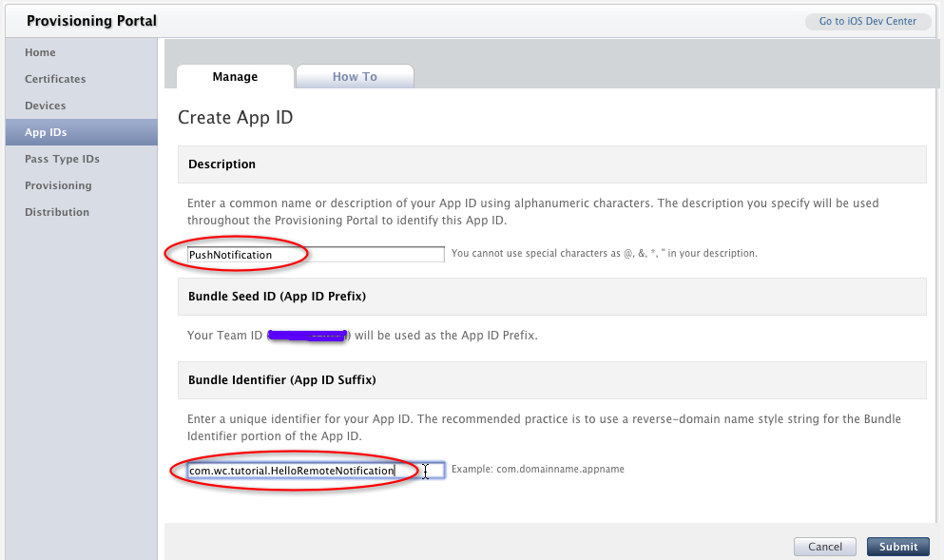
Task: Select Devices from the left navigation
Action: (45, 106)
